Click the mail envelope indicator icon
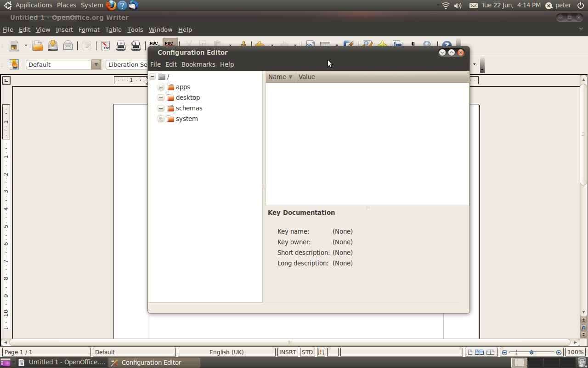This screenshot has height=368, width=588. (473, 6)
